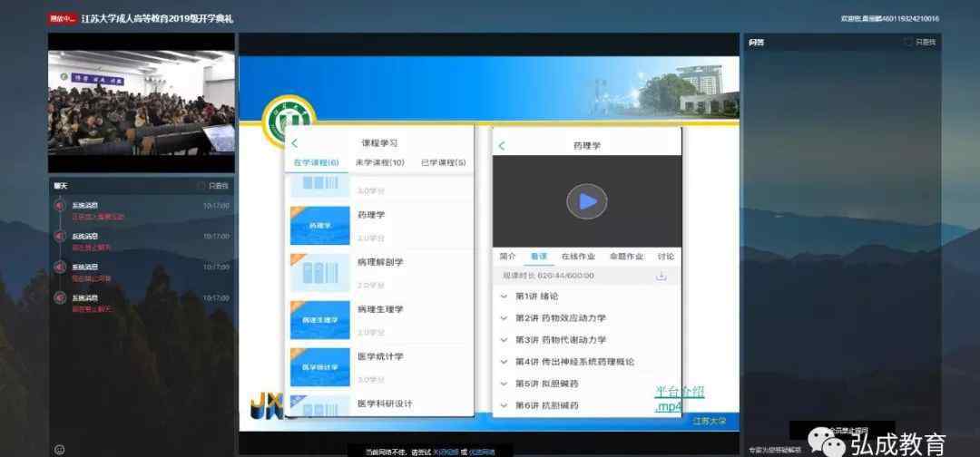This screenshot has width=980, height=457.
Task: Click the 关闭视频 link in network notice
Action: 445,452
